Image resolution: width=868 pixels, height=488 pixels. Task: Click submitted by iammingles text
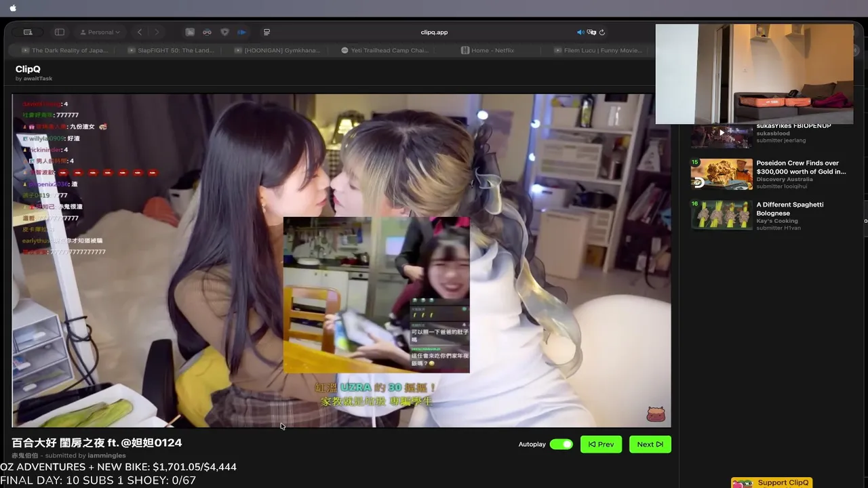tap(85, 455)
